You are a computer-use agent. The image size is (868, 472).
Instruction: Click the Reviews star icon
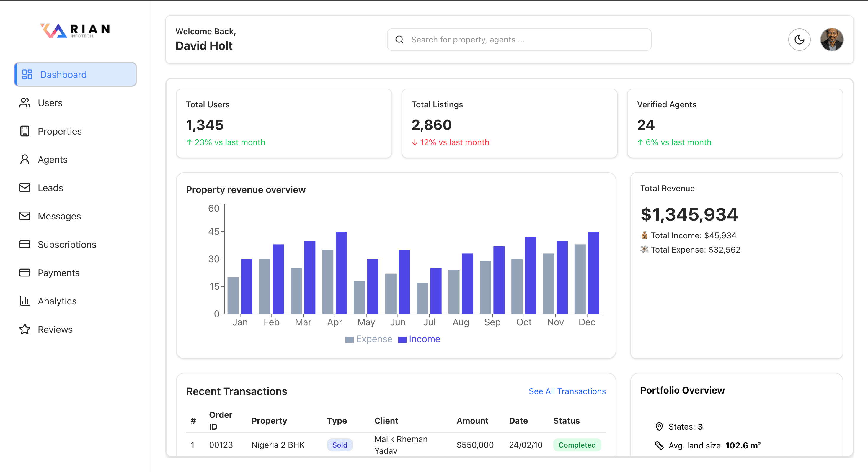tap(25, 329)
